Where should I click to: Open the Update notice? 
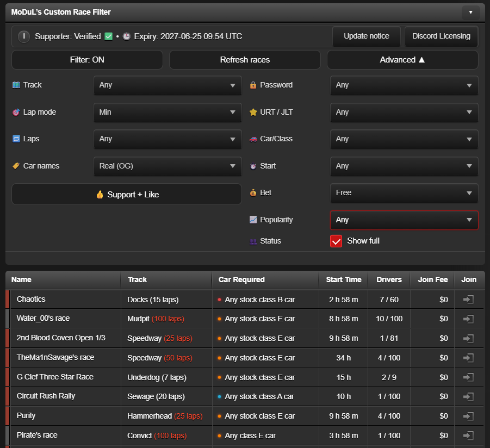click(366, 36)
